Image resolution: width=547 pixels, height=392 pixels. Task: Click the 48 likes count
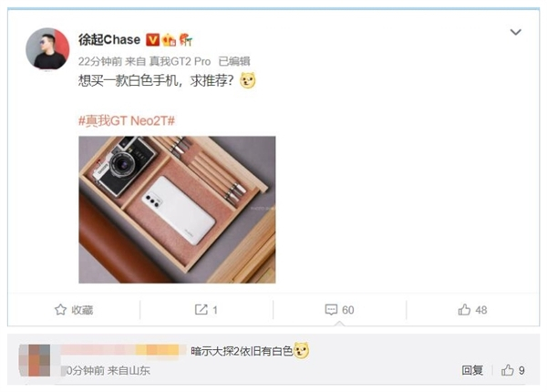481,310
